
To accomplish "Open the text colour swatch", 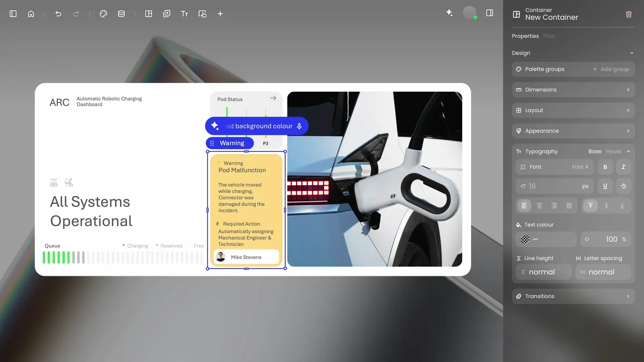I will click(525, 239).
